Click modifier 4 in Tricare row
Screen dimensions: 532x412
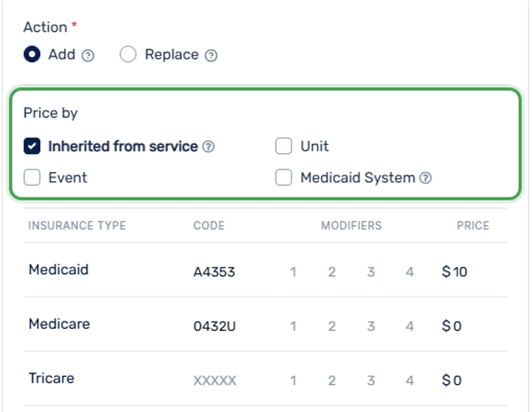(410, 380)
